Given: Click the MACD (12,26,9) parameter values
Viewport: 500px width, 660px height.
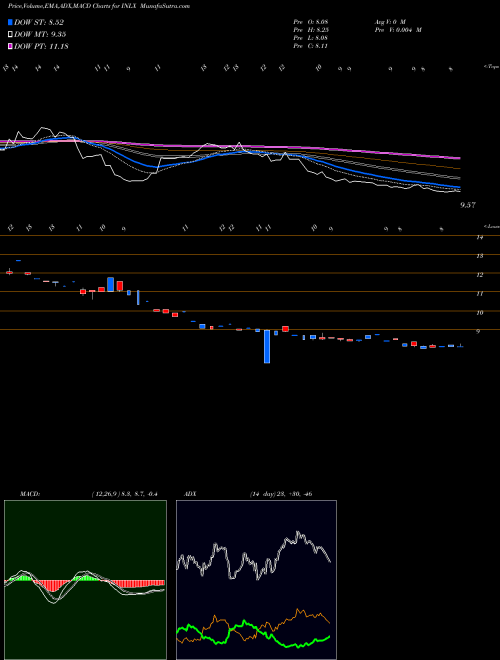Looking at the screenshot, I should [124, 494].
